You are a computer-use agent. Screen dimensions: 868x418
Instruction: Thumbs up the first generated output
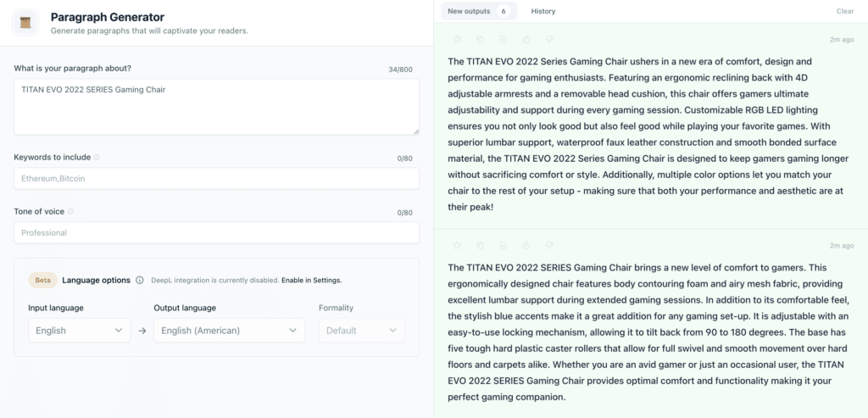click(526, 39)
